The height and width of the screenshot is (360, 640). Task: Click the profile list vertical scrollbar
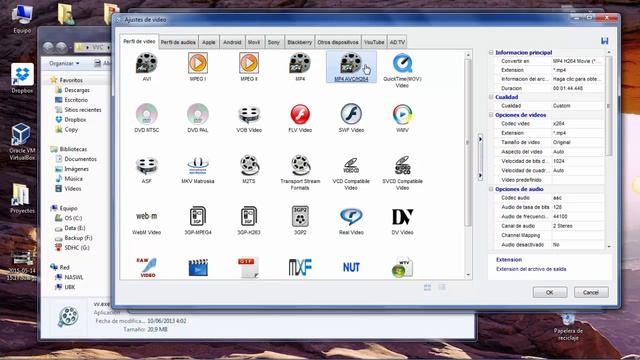coord(468,143)
